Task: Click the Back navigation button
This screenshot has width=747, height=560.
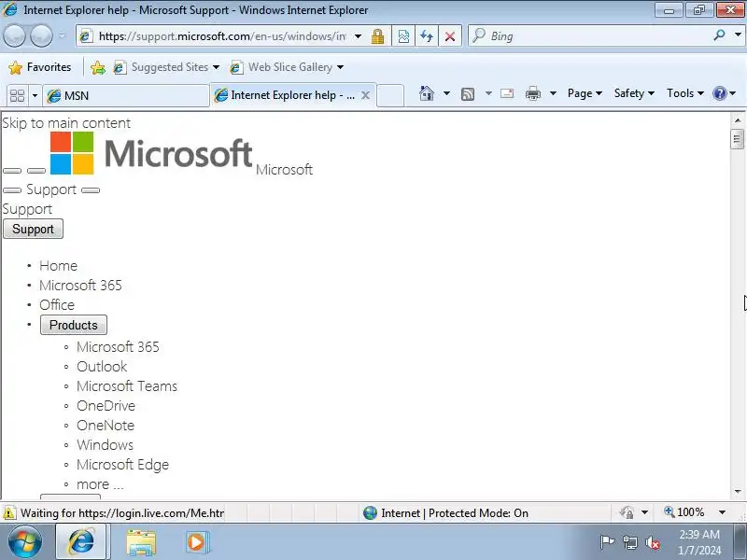Action: point(14,35)
